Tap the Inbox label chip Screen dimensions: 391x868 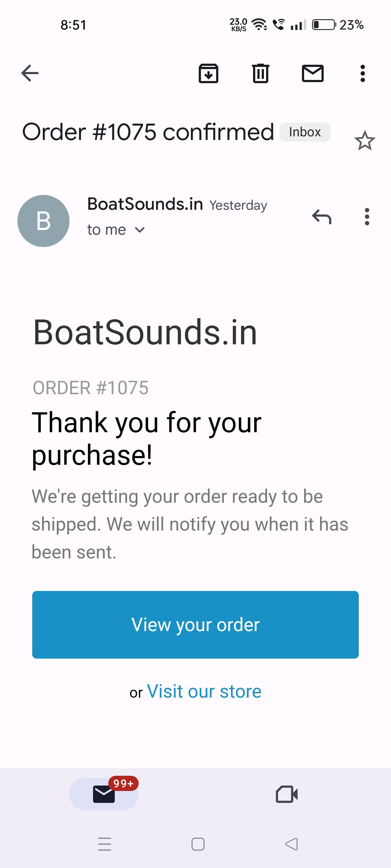tap(305, 132)
